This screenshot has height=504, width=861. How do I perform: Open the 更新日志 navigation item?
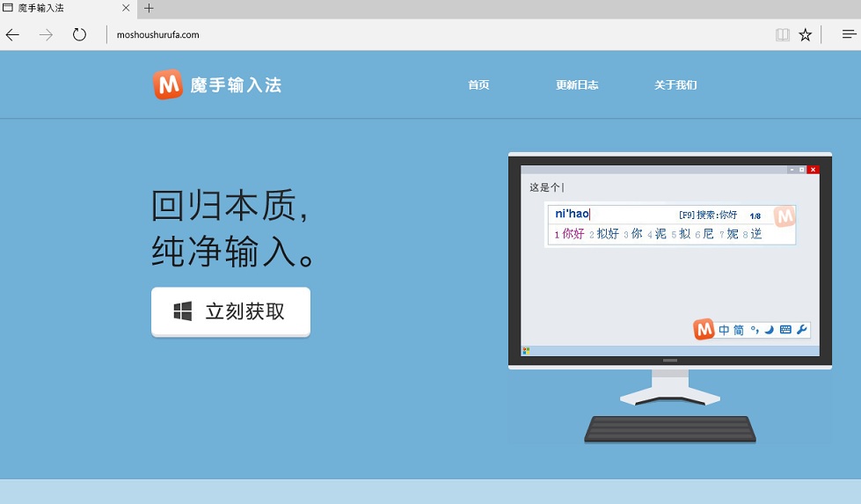click(x=577, y=85)
